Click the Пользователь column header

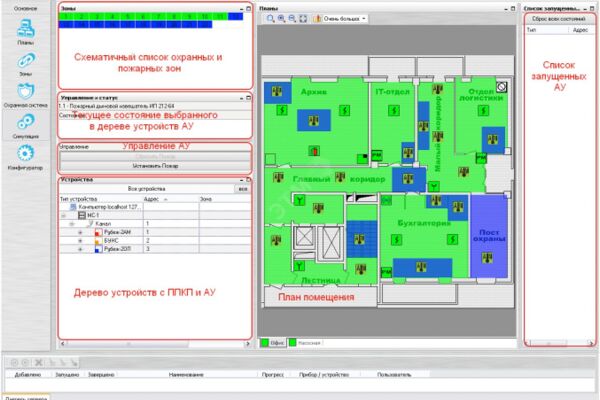pyautogui.click(x=394, y=375)
